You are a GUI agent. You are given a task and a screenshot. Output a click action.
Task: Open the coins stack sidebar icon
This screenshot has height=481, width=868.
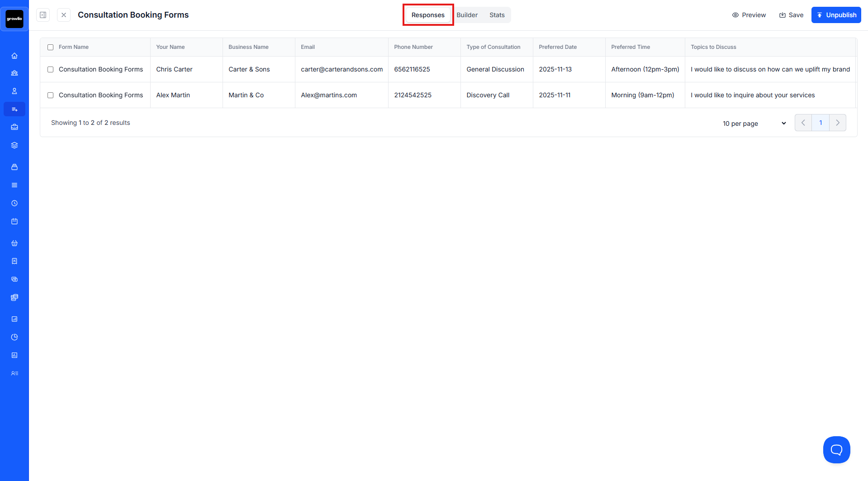(x=14, y=297)
